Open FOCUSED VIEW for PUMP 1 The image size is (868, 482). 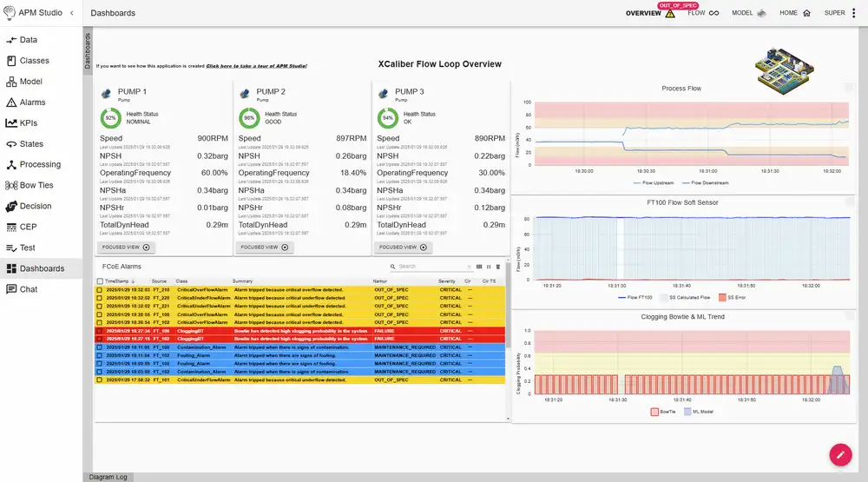(x=126, y=248)
